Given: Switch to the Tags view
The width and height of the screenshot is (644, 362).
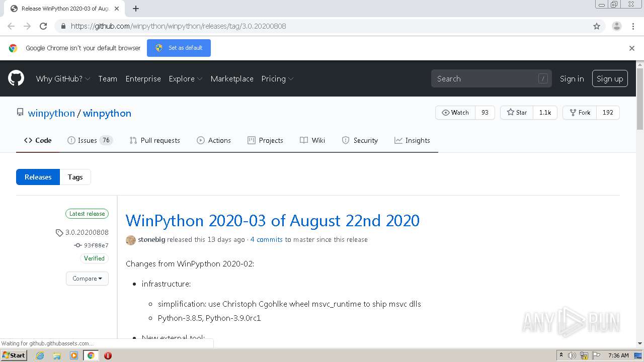Looking at the screenshot, I should click(x=75, y=177).
